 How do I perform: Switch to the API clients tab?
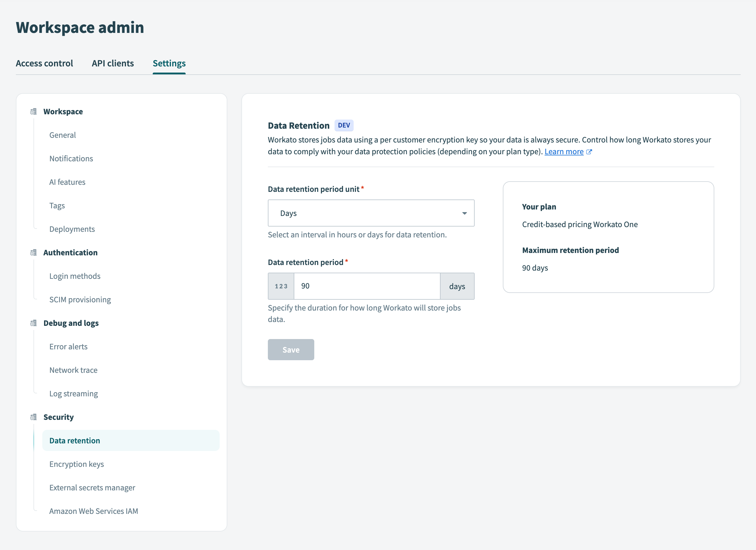[x=113, y=63]
